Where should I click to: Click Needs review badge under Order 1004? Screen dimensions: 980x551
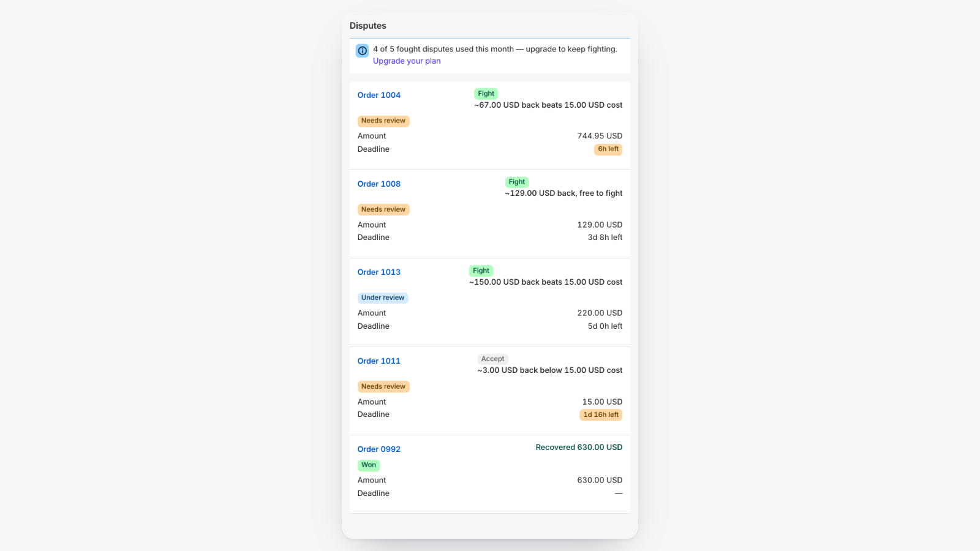pyautogui.click(x=383, y=121)
